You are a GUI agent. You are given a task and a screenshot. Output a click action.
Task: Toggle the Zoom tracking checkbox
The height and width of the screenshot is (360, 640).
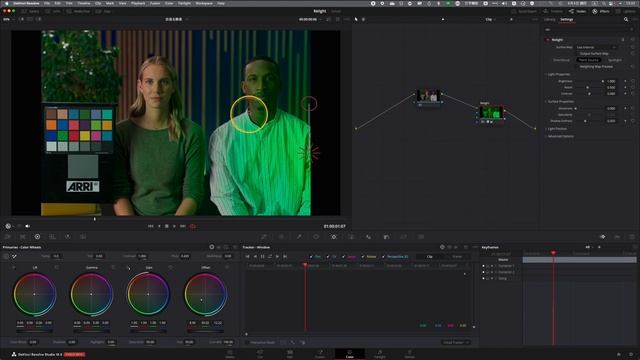pos(343,257)
